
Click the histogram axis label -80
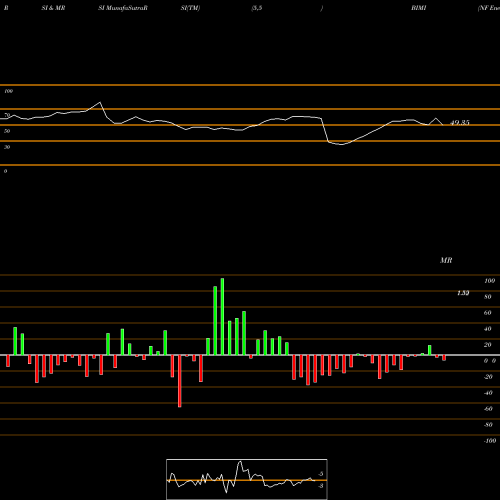(488, 425)
